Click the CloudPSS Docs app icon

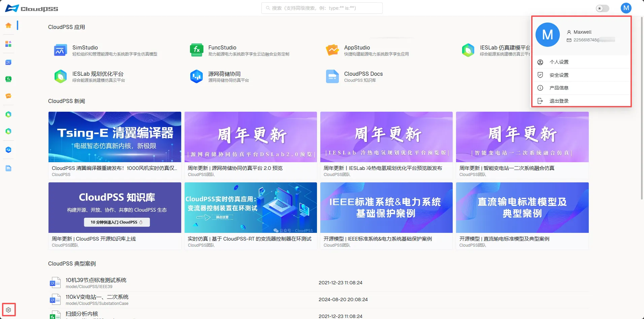(x=332, y=76)
